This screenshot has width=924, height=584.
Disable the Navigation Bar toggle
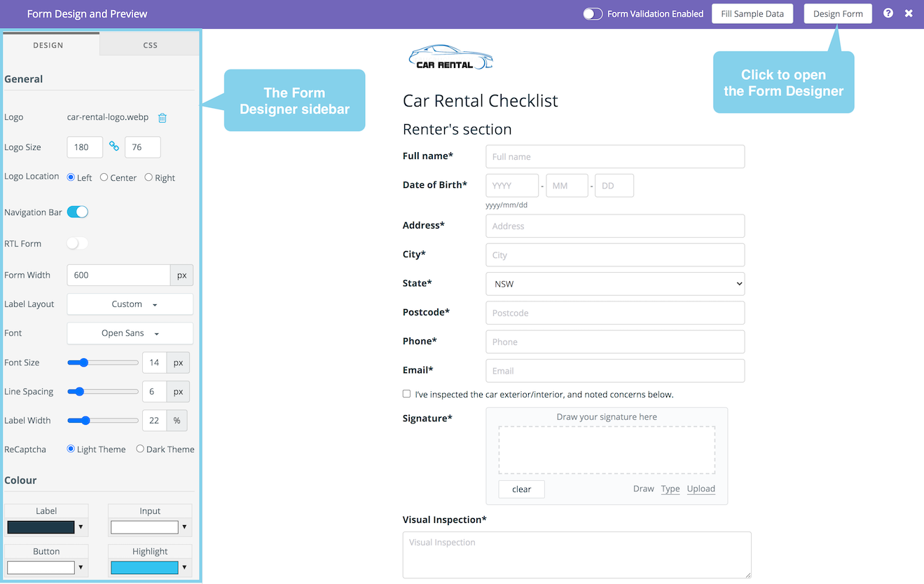[77, 212]
